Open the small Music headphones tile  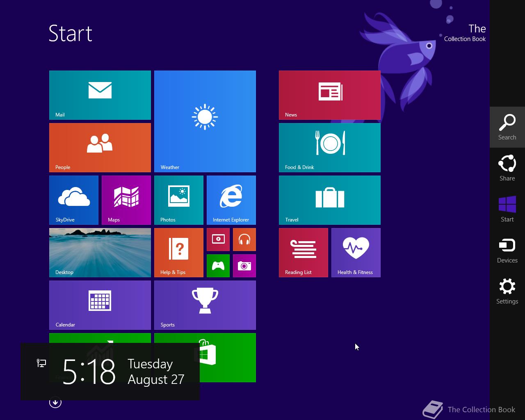[244, 240]
